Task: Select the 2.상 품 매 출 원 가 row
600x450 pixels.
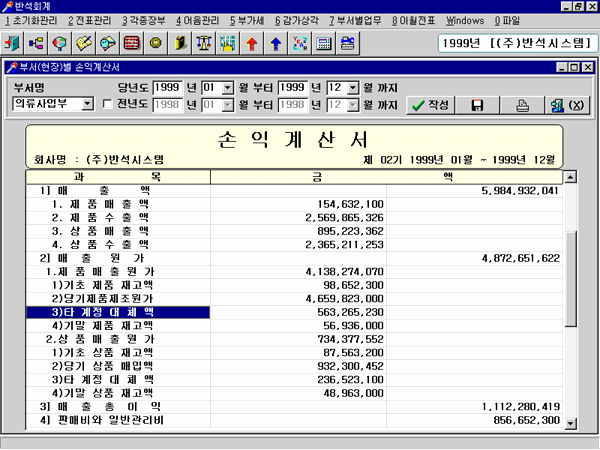Action: 294,339
